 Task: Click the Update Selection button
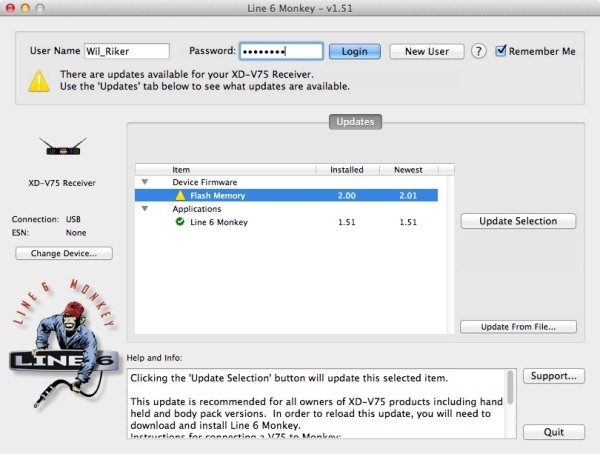point(518,221)
